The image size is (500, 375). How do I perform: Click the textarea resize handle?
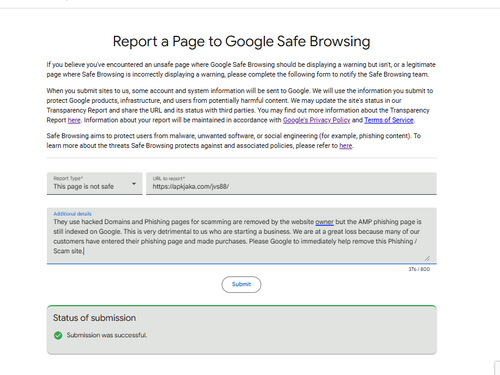pos(427,258)
